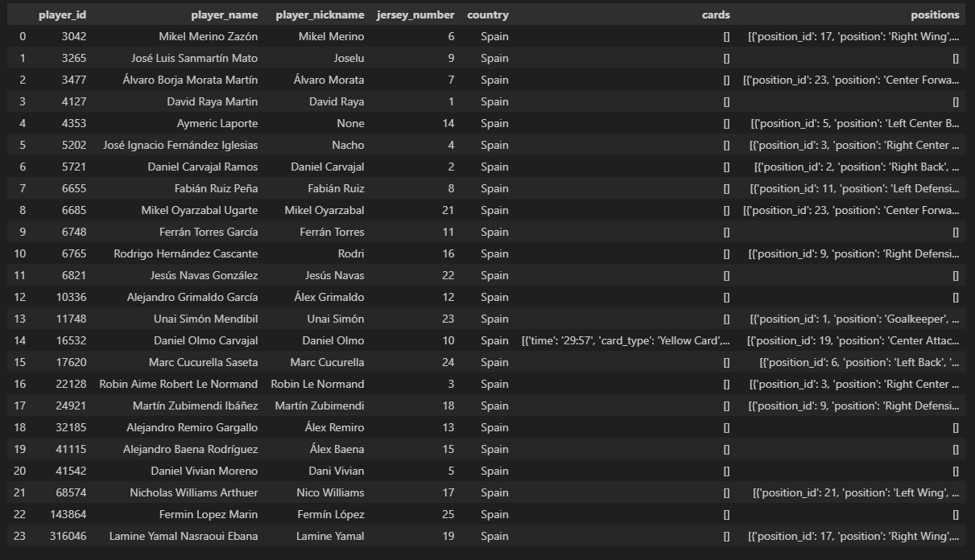Select the name Unai Simón Mendibil

[206, 319]
